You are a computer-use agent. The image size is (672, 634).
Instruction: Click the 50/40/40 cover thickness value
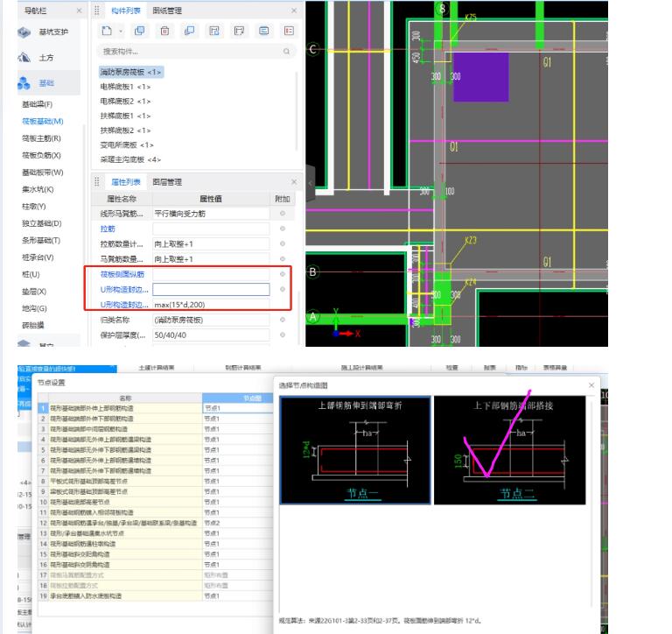pos(211,335)
